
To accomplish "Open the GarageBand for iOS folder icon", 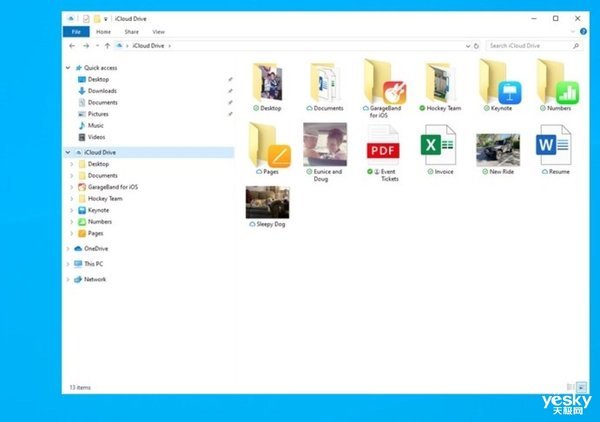I will [385, 82].
